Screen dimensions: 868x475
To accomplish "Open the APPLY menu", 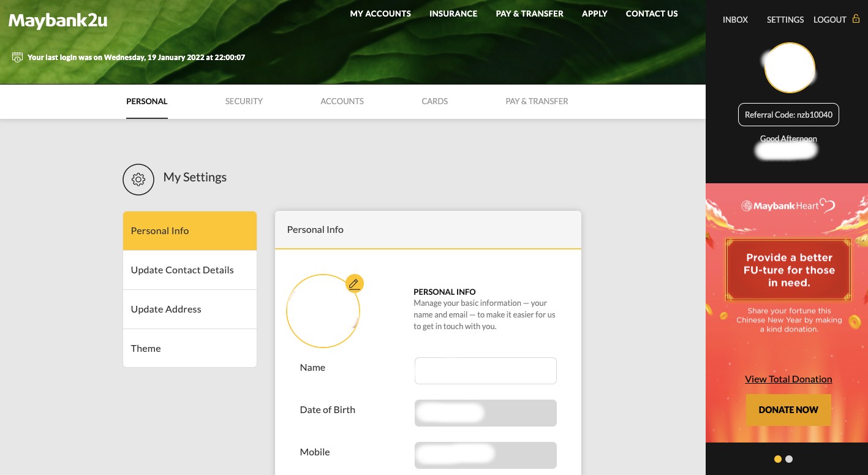I will point(595,13).
